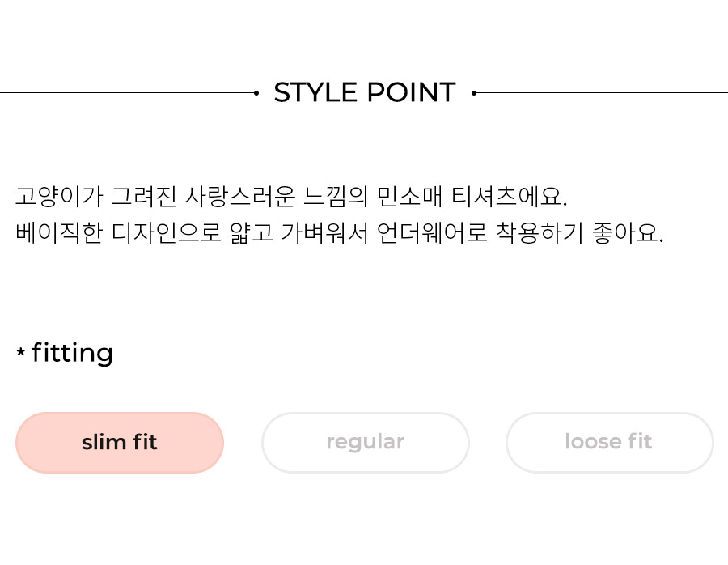Click the dot right of STYLE POINT

click(473, 93)
